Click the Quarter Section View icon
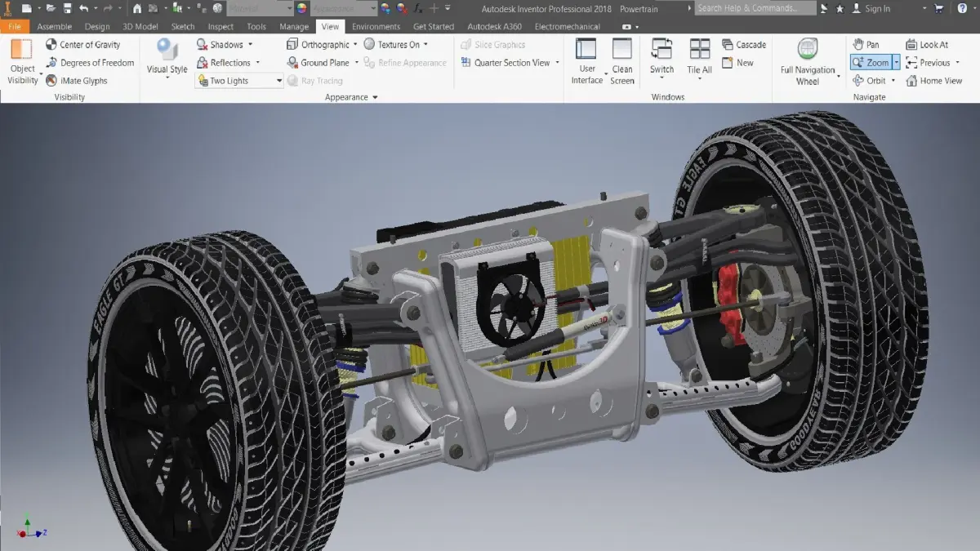 click(x=465, y=63)
